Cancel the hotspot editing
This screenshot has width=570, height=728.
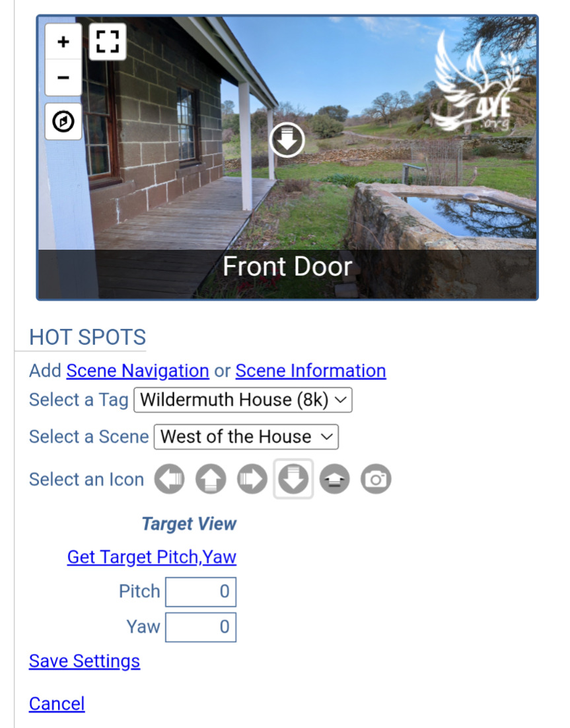57,704
